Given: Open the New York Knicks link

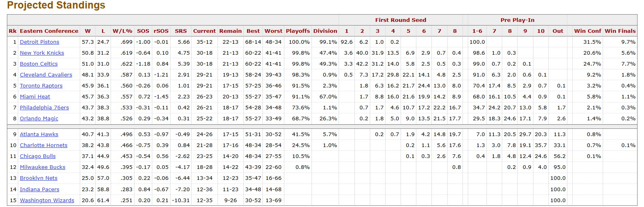Looking at the screenshot, I should 42,53.
